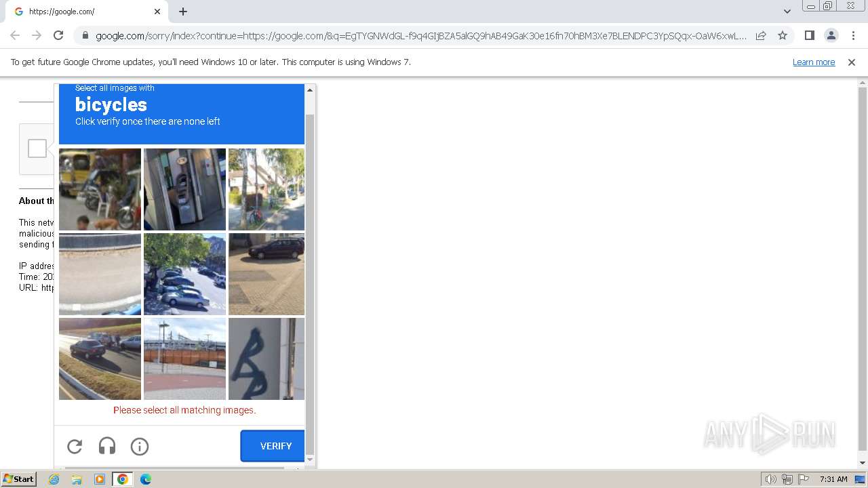Click the 7:31 AM system clock
868x488 pixels.
tap(833, 479)
